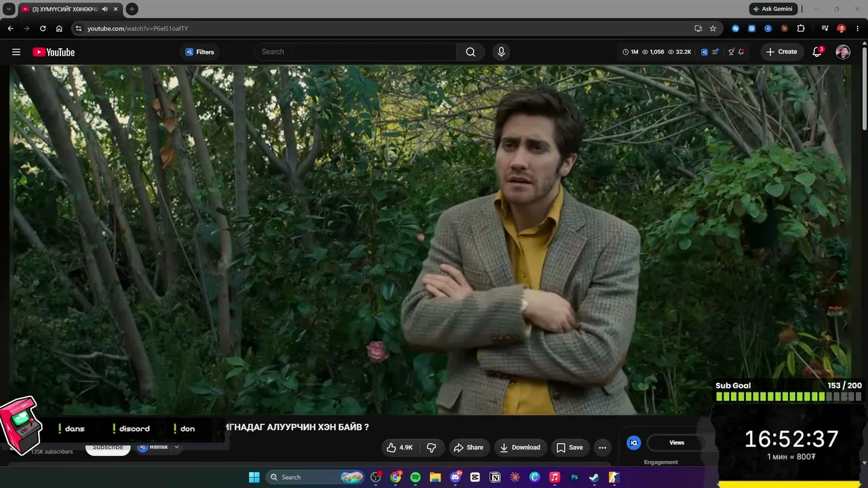Open Notion from the taskbar
Viewport: 868px width, 488px height.
(x=495, y=477)
